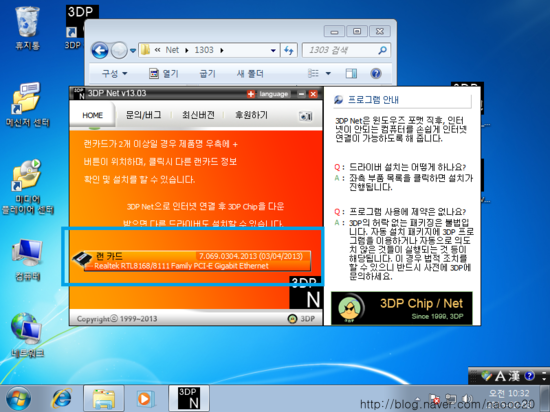Click the Windows Start button
The height and width of the screenshot is (412, 550).
[x=18, y=399]
